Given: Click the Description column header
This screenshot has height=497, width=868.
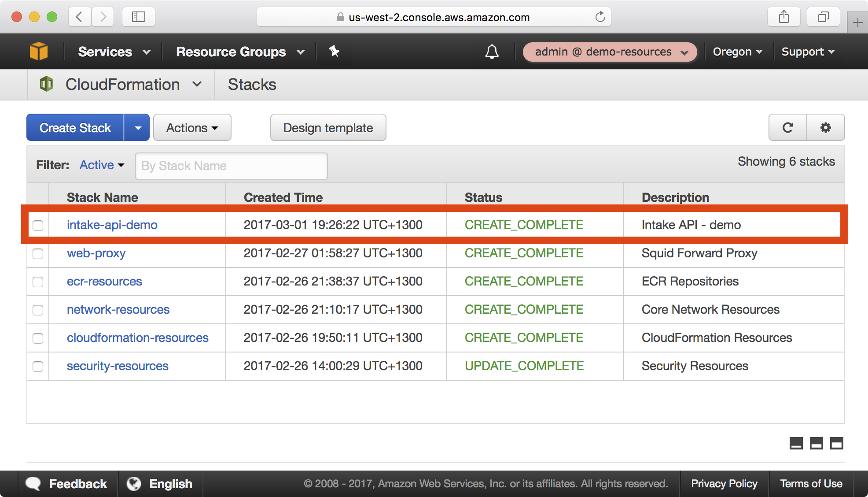Looking at the screenshot, I should pos(675,197).
